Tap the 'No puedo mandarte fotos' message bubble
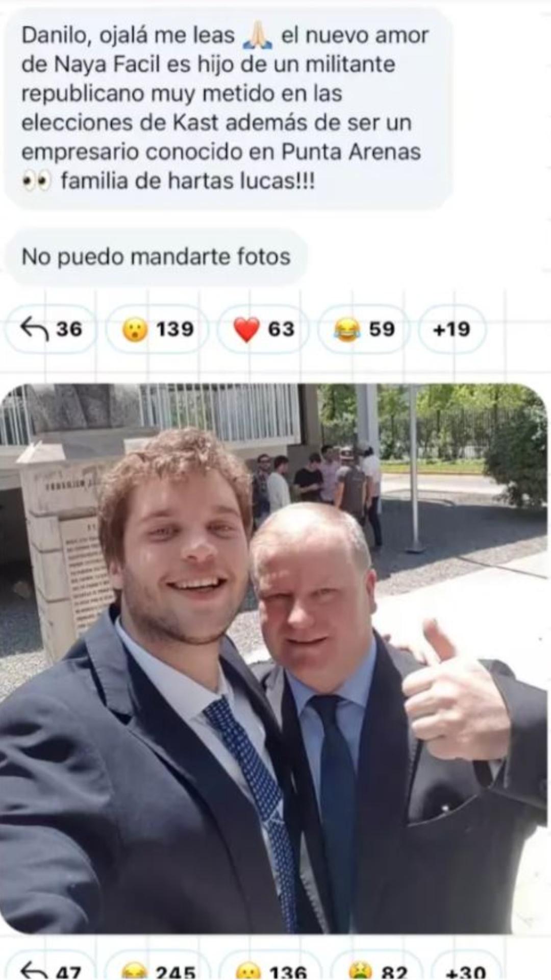The width and height of the screenshot is (551, 980). (156, 257)
